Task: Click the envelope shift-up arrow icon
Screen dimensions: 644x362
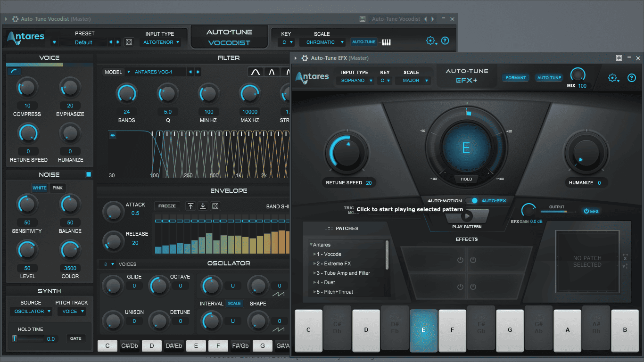Action: [190, 206]
